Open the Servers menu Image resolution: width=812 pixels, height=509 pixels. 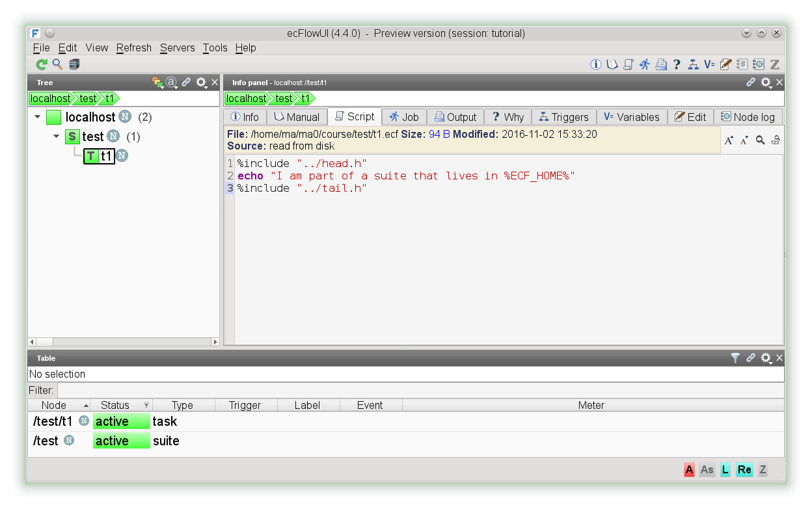pyautogui.click(x=177, y=47)
